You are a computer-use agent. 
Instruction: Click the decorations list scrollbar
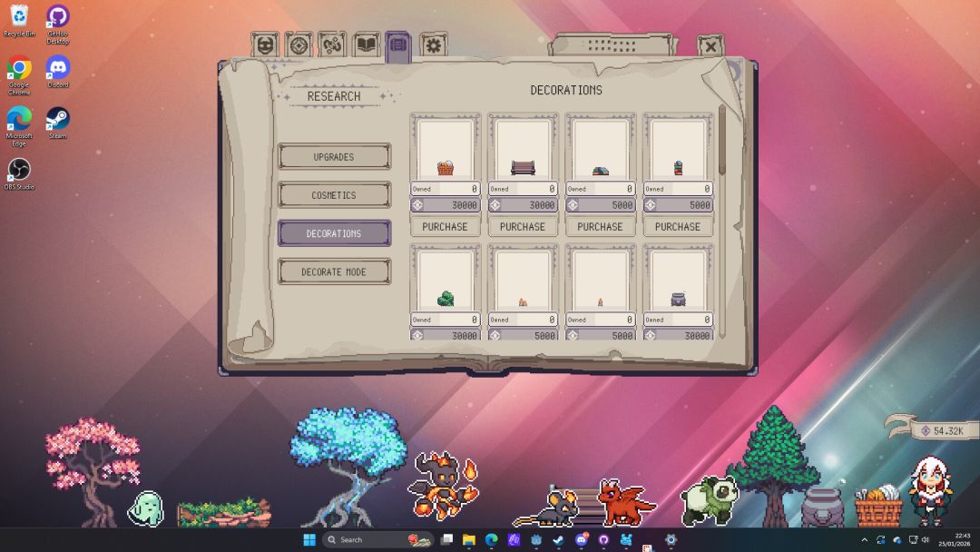click(x=722, y=141)
